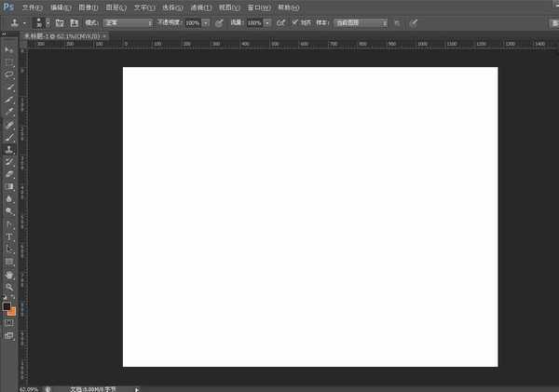Viewport: 559px width, 392px height.
Task: Click the zoom percentage field in status bar
Action: pyautogui.click(x=9, y=388)
